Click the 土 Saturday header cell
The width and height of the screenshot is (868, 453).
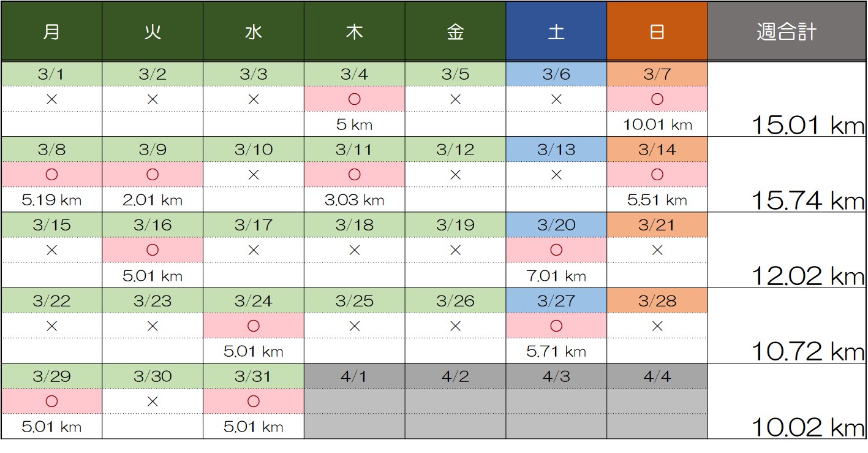pos(556,31)
